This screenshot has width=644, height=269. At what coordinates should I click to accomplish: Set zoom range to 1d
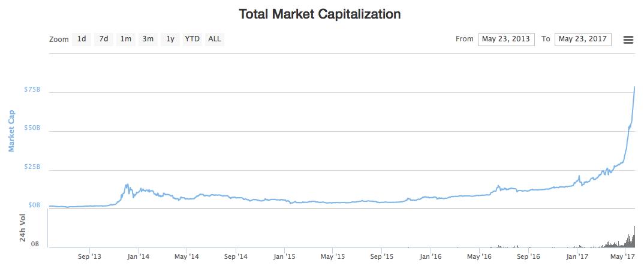[82, 39]
